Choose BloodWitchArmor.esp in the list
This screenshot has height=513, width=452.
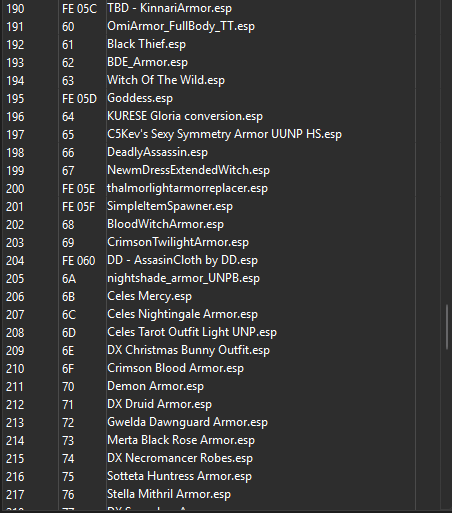165,224
